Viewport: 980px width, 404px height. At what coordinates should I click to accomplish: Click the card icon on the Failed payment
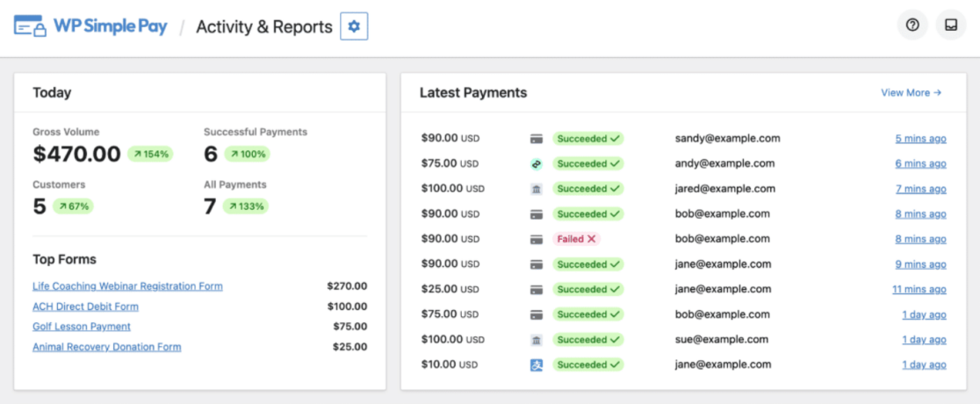[x=537, y=239]
